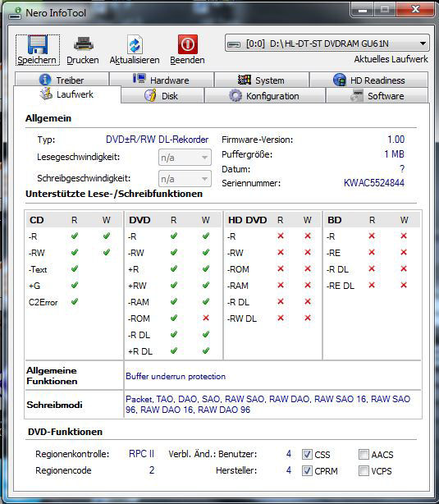This screenshot has width=439, height=504.
Task: Click the red cross for DVD -ROM write
Action: (206, 318)
